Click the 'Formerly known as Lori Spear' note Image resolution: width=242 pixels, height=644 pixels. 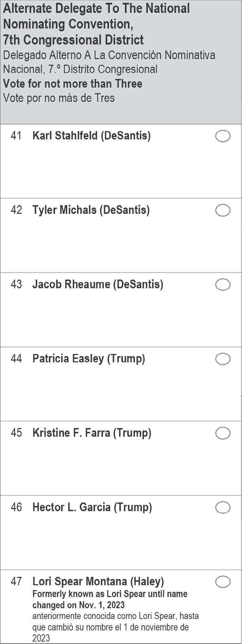click(110, 599)
